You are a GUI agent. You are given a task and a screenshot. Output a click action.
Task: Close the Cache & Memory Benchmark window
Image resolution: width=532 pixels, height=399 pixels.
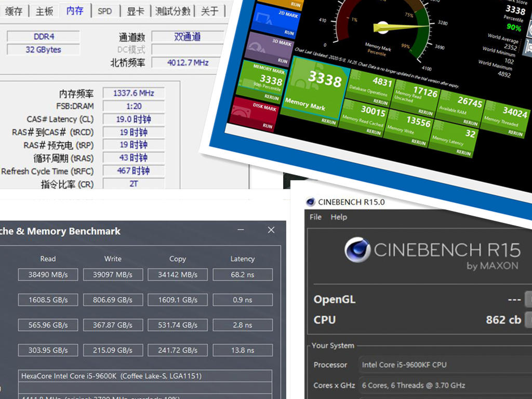pos(271,230)
